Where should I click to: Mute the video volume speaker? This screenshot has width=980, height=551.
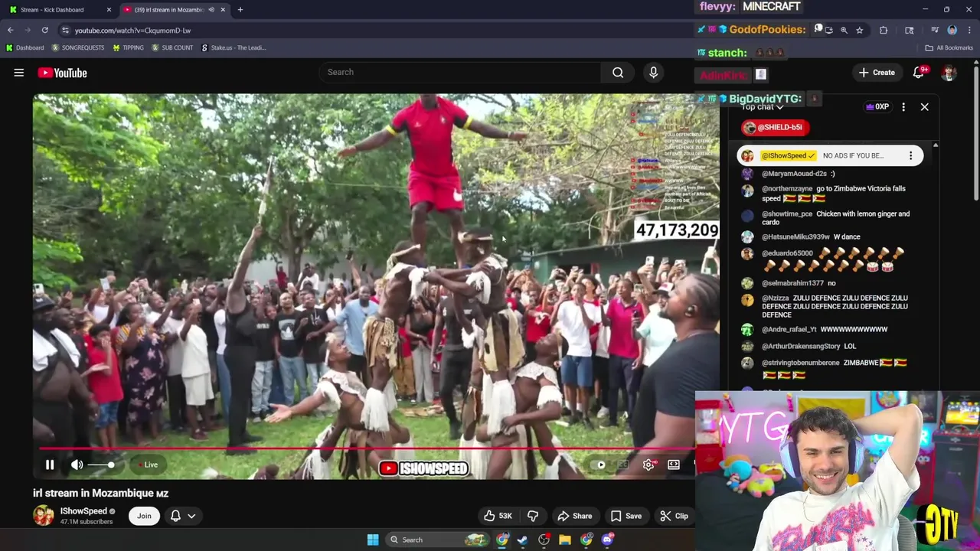[x=77, y=465]
